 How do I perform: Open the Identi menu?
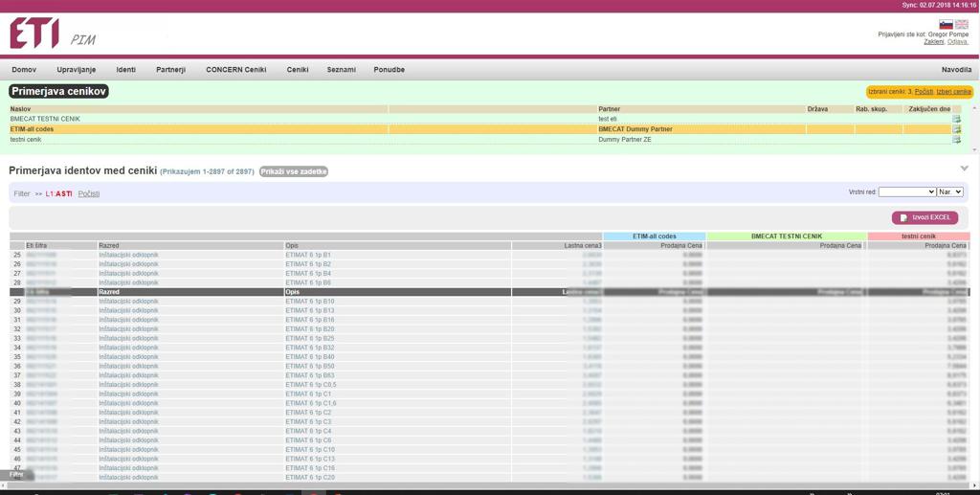125,70
